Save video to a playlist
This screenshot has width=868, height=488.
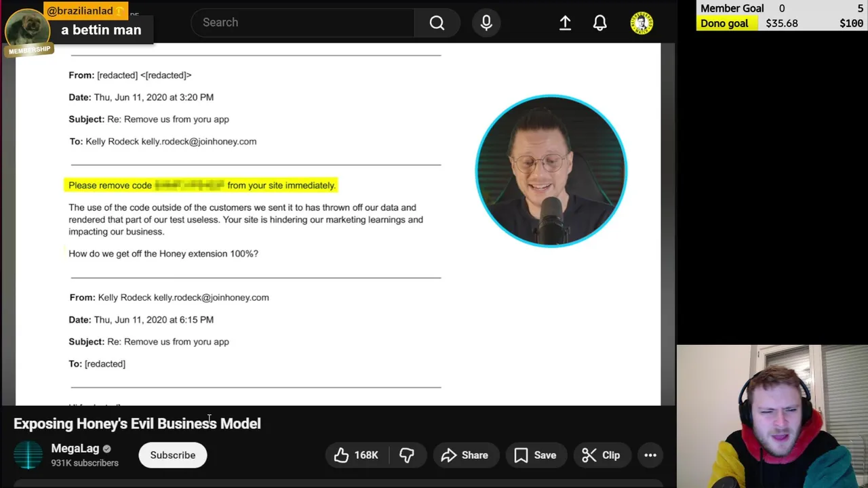[536, 455]
